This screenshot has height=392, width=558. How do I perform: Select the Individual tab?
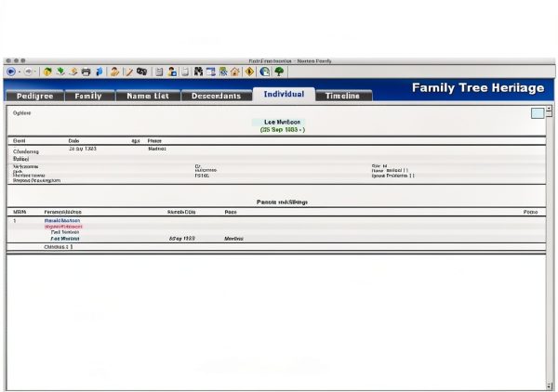pos(284,94)
